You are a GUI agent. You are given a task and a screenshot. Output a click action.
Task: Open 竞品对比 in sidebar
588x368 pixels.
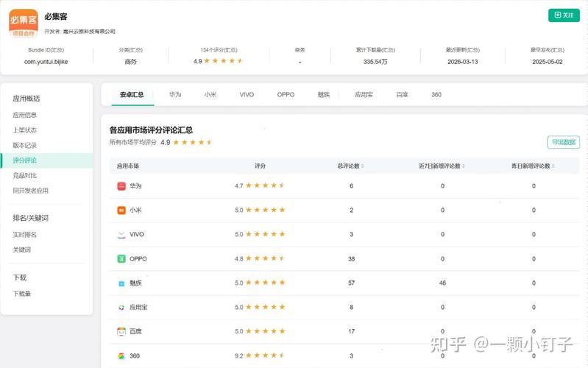tap(25, 176)
